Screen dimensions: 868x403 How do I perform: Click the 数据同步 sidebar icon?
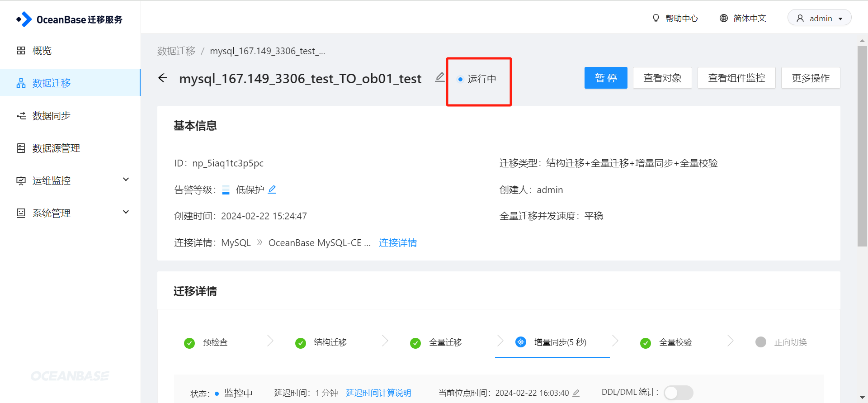click(21, 116)
